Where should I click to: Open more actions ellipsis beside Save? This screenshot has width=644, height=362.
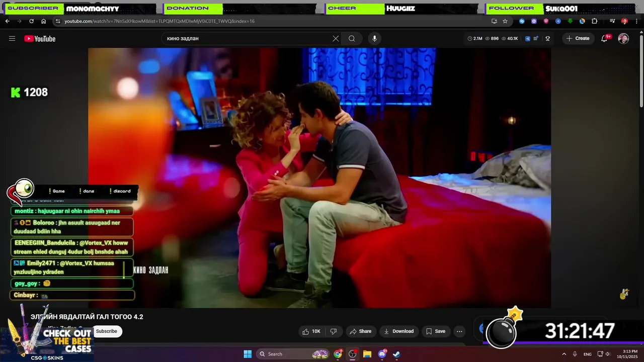459,331
